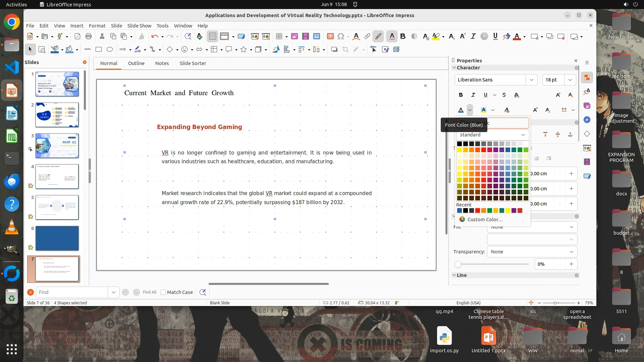Toggle the Italic button in the sidebar
Image resolution: width=644 pixels, height=362 pixels.
click(473, 95)
